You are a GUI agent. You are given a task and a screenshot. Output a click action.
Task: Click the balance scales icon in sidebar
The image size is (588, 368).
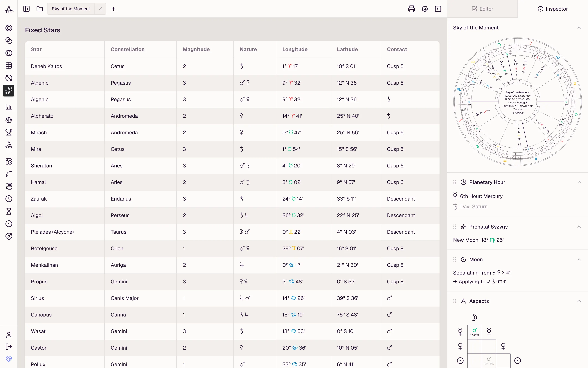[x=9, y=120]
